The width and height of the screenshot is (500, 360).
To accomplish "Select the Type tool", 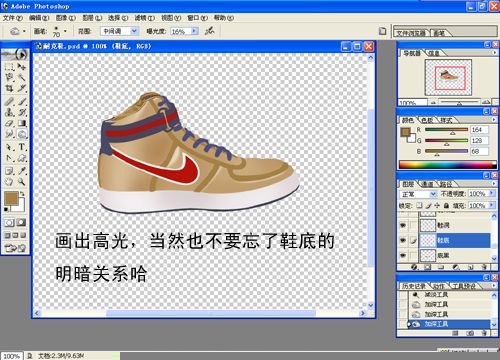I will (x=22, y=147).
